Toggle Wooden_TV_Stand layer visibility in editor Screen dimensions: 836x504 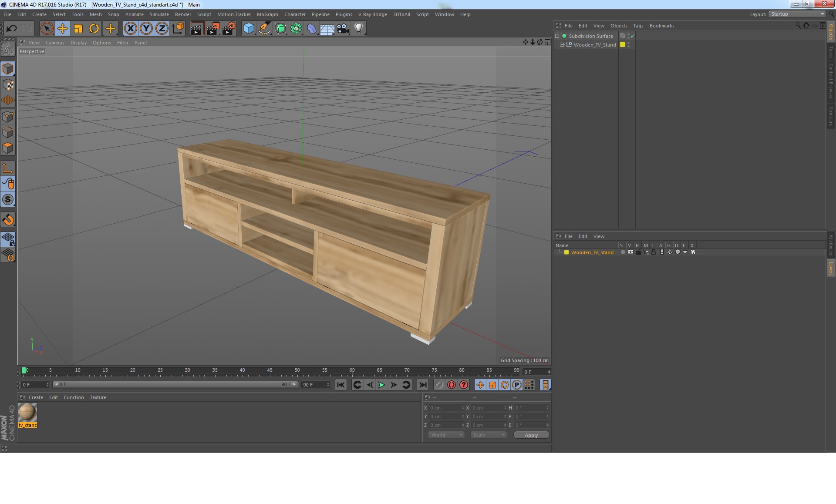point(630,252)
